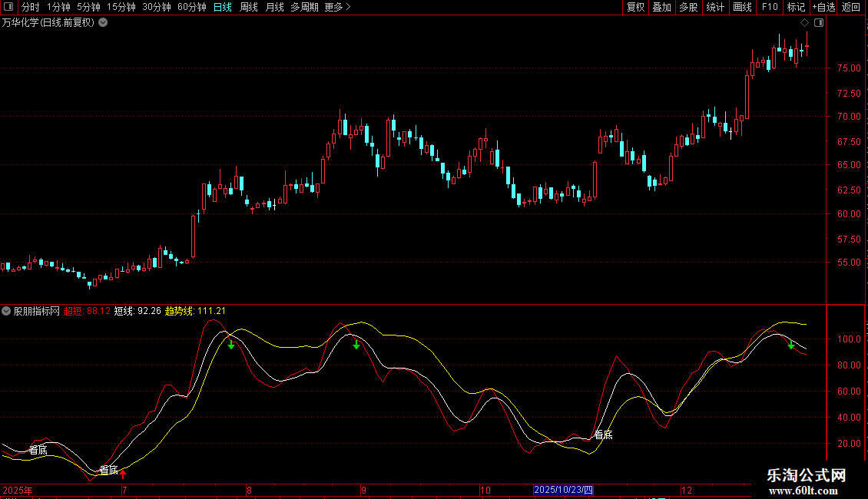
Task: Click the green down arrow near September
Action: pyautogui.click(x=356, y=345)
